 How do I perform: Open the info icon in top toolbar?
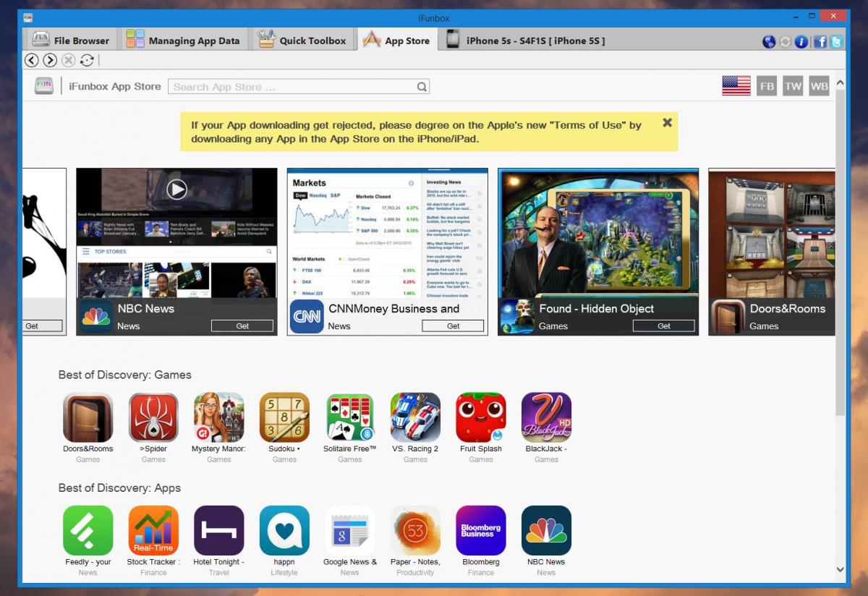coord(801,42)
